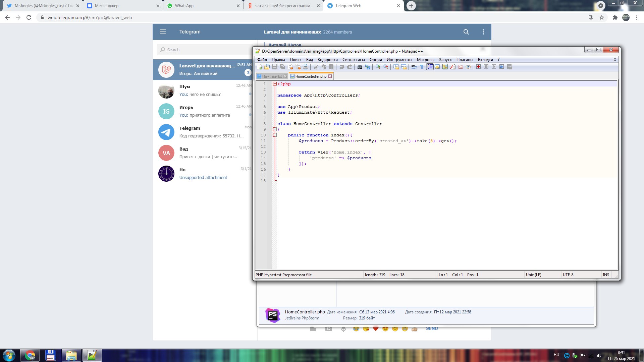The height and width of the screenshot is (362, 644).
Task: Open the Кодировки menu
Action: [327, 60]
